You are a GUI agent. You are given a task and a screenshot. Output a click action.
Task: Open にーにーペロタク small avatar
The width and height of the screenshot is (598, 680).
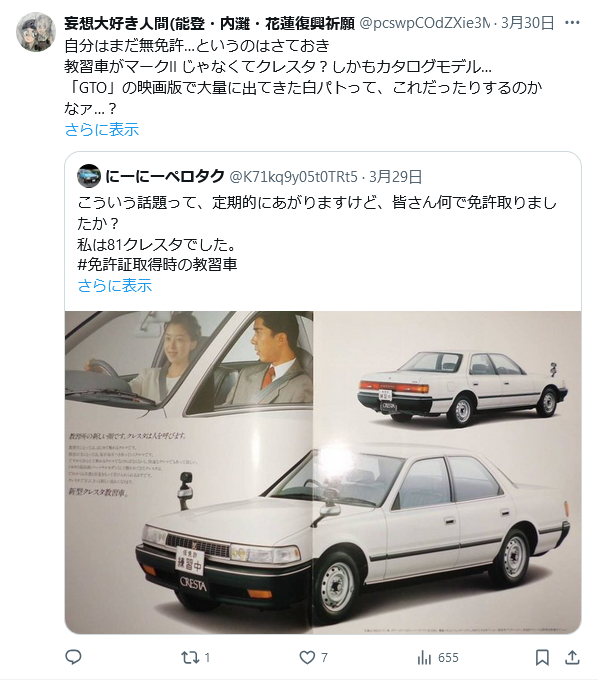point(89,176)
